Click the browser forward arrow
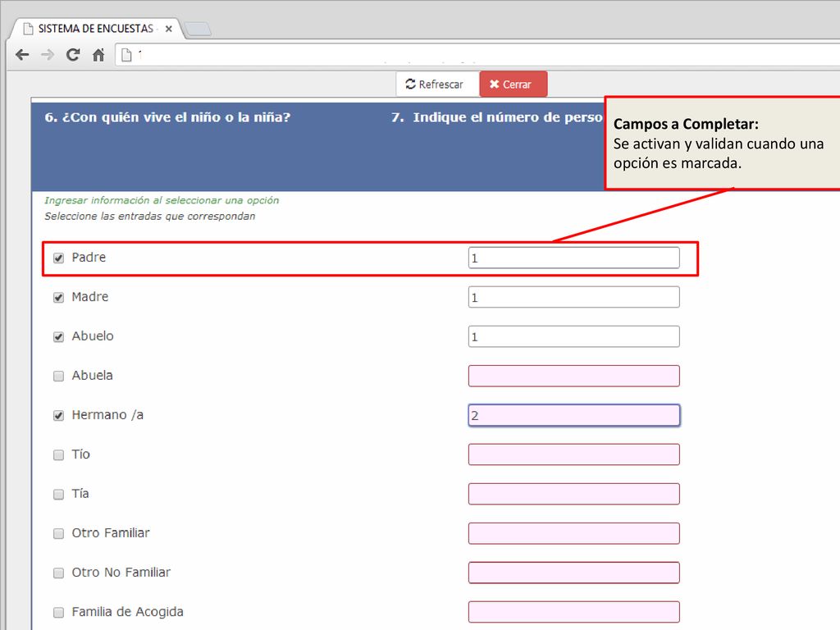 (48, 55)
